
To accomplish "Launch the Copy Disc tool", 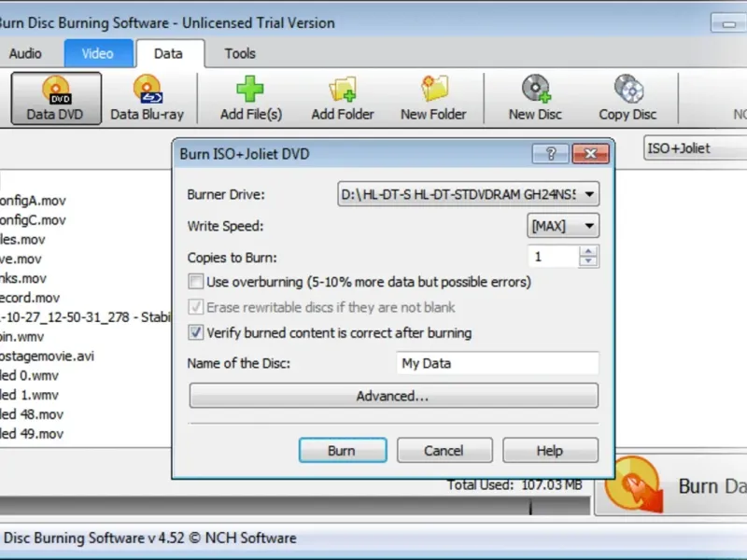I will (x=627, y=99).
